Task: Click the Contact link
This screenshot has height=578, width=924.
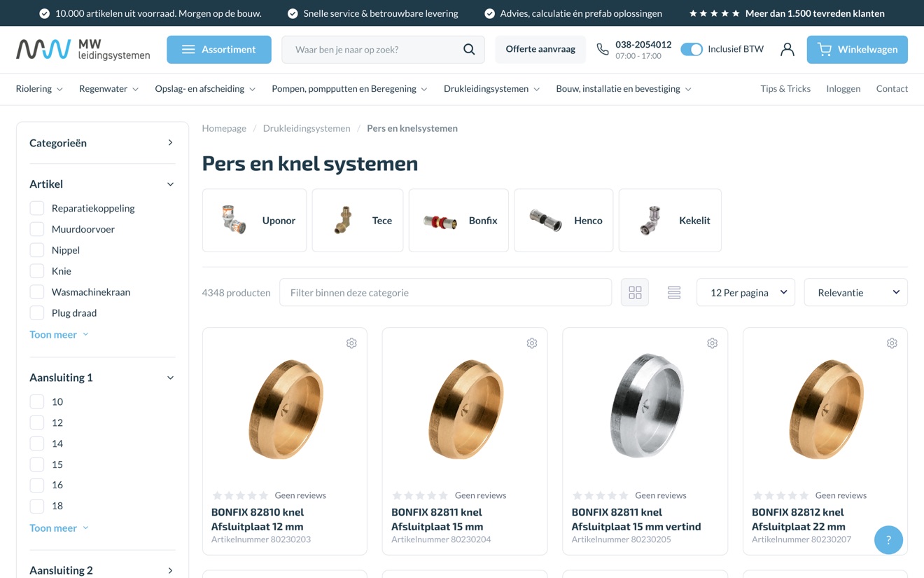Action: tap(892, 89)
